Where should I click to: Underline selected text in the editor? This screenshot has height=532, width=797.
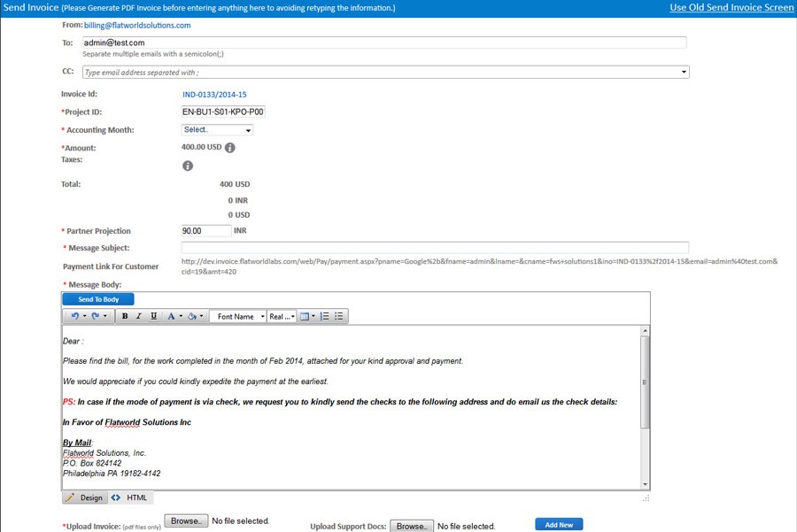click(152, 316)
